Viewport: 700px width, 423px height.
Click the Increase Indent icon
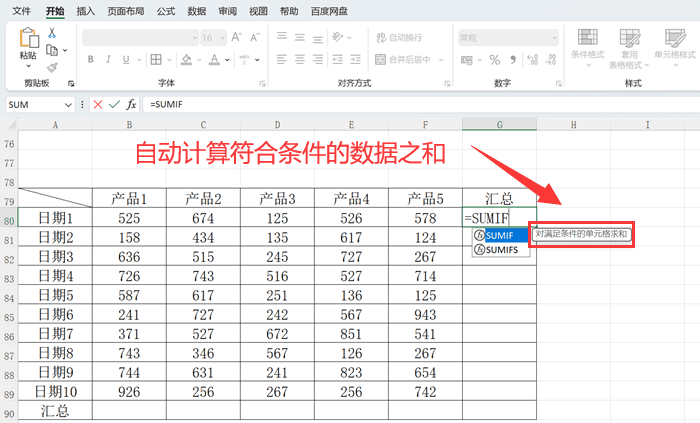click(x=355, y=59)
